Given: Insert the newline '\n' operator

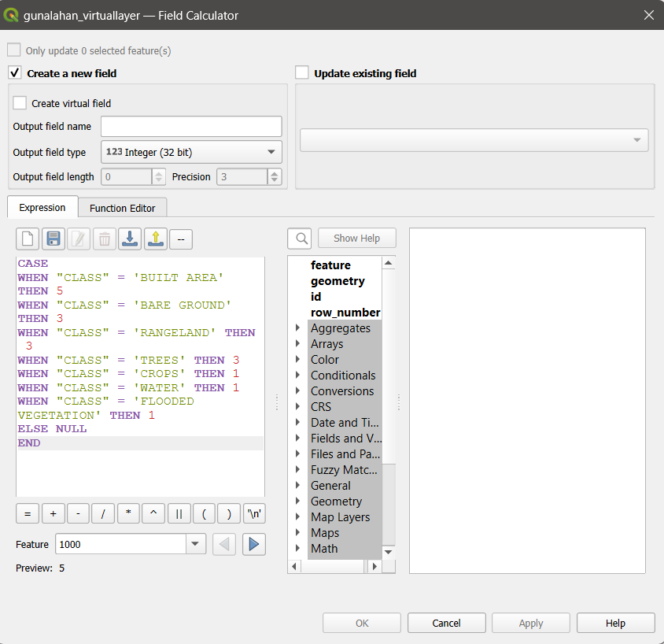Looking at the screenshot, I should click(x=254, y=513).
